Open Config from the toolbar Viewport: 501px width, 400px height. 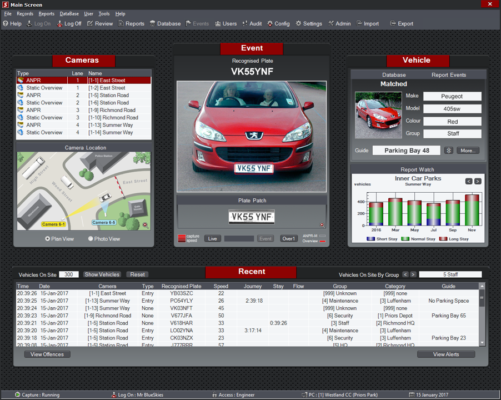point(279,24)
